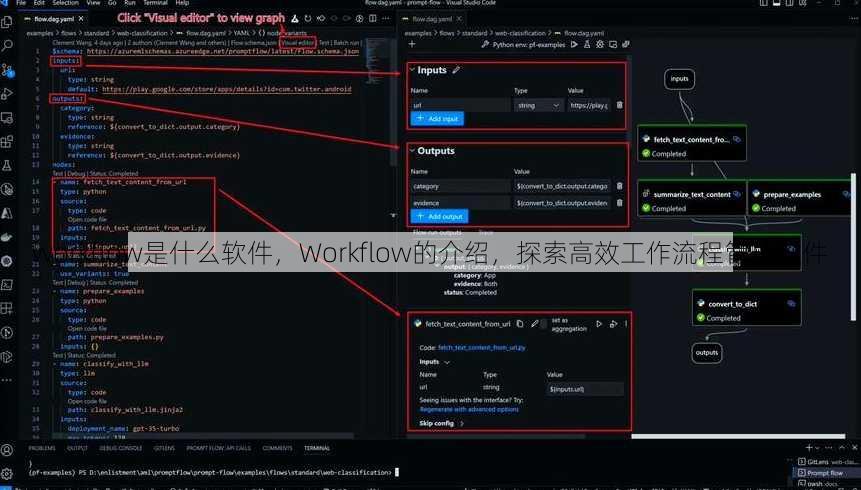
Task: Edit Inputs with the pencil icon
Action: [x=456, y=70]
